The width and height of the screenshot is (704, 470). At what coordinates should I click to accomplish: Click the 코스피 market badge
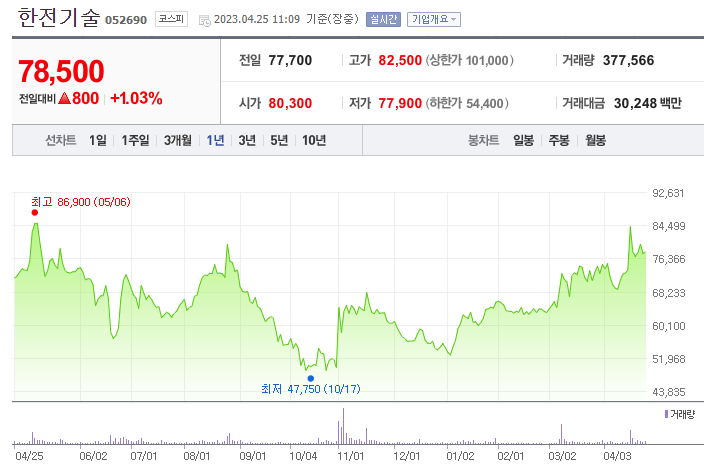171,19
